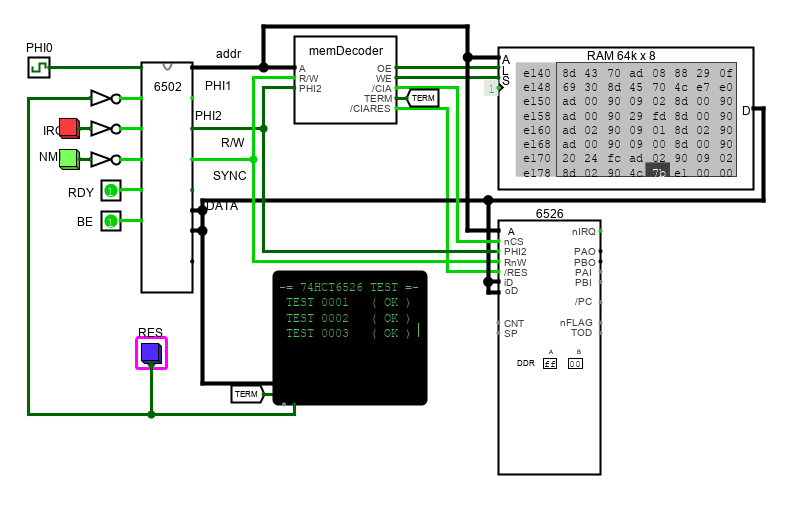The width and height of the screenshot is (789, 518).
Task: Select the inverter next to NMI button
Action: 103,158
